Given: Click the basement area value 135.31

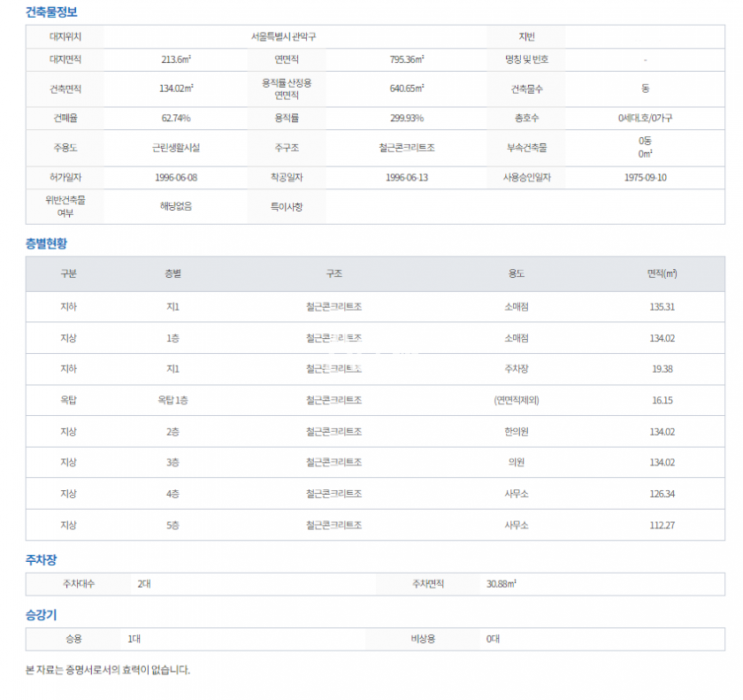Looking at the screenshot, I should click(x=662, y=307).
